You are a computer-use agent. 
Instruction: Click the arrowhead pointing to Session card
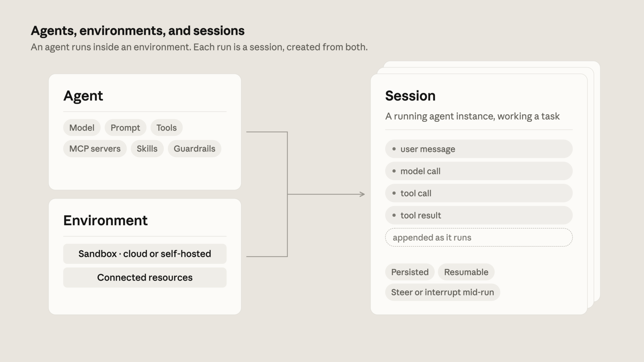(362, 194)
